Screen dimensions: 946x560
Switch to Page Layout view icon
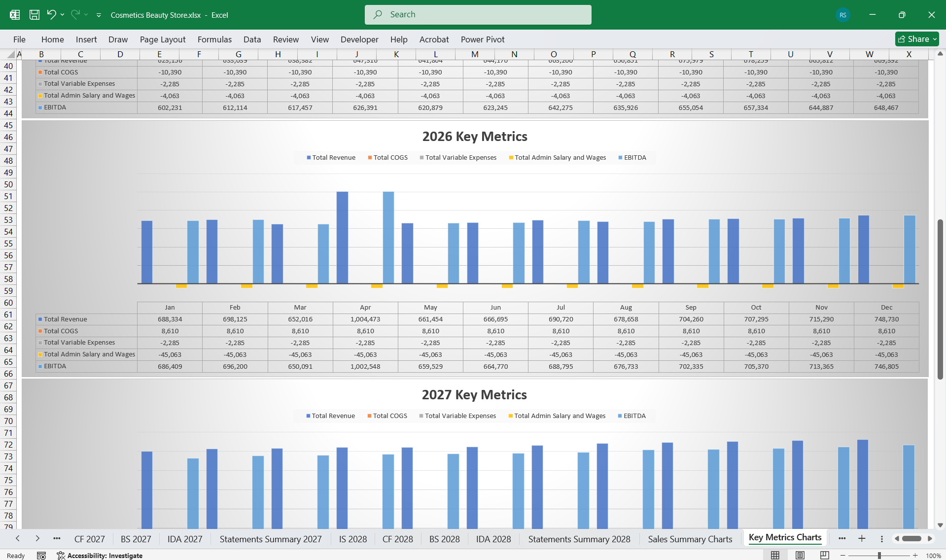pyautogui.click(x=800, y=556)
